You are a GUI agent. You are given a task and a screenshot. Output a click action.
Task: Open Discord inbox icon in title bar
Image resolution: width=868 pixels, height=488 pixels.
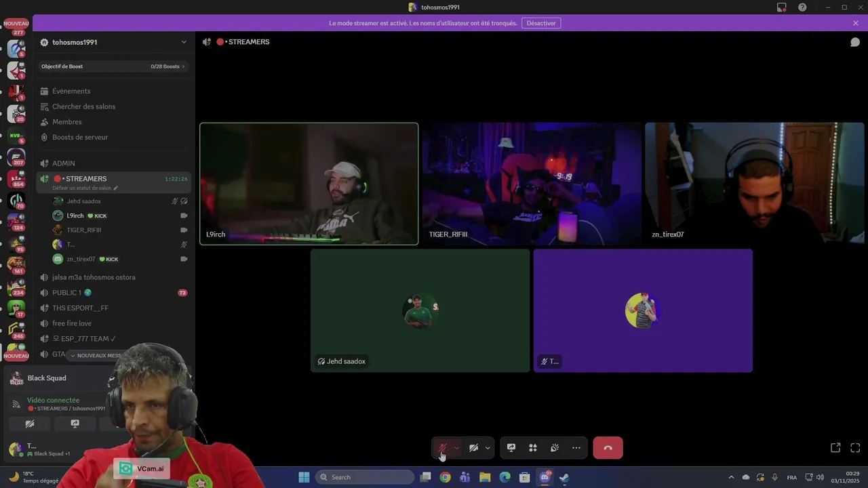point(782,7)
